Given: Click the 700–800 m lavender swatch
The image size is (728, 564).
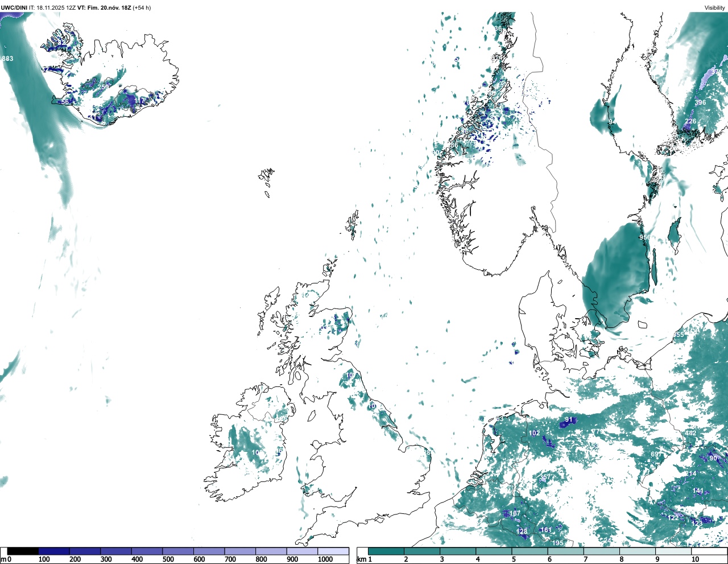Looking at the screenshot, I should coord(240,551).
